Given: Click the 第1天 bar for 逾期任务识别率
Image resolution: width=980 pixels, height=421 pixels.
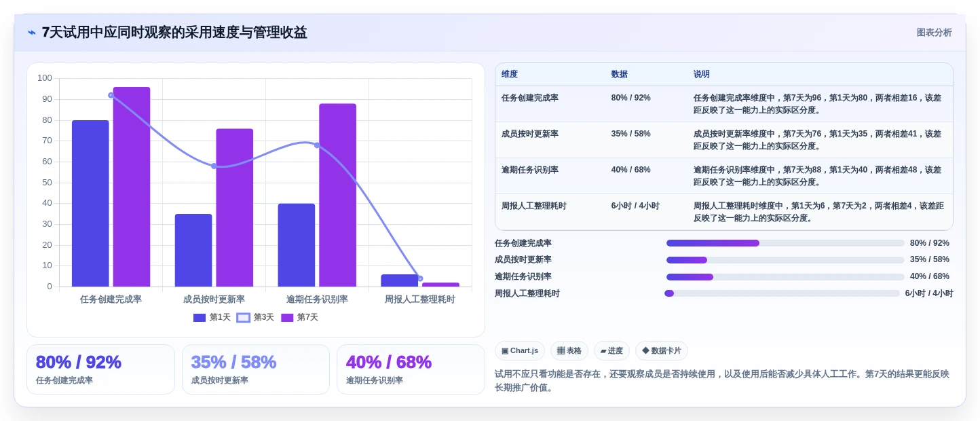Looking at the screenshot, I should tap(297, 245).
